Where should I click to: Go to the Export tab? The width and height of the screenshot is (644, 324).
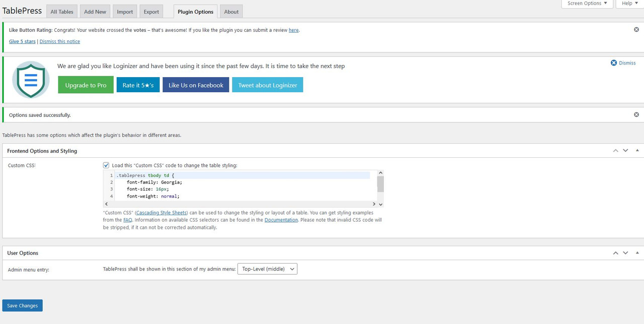point(151,12)
